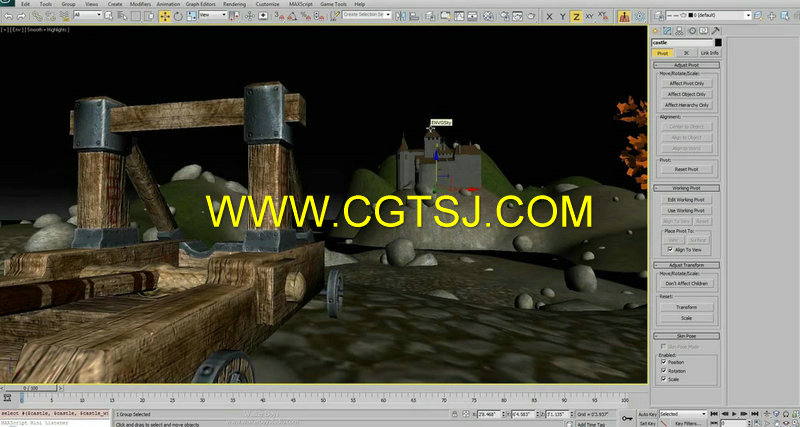Open Create Selection Set dropdown
Image resolution: width=800 pixels, height=427 pixels.
pyautogui.click(x=366, y=15)
